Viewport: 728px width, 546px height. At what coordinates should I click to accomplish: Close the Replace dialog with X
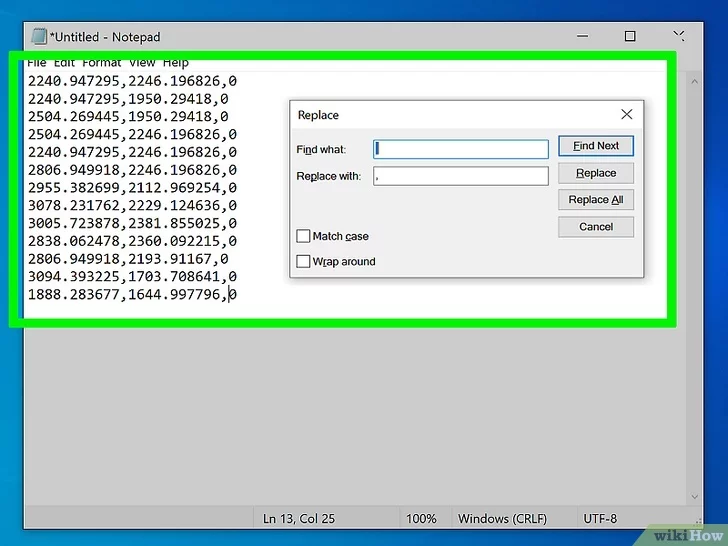[626, 114]
